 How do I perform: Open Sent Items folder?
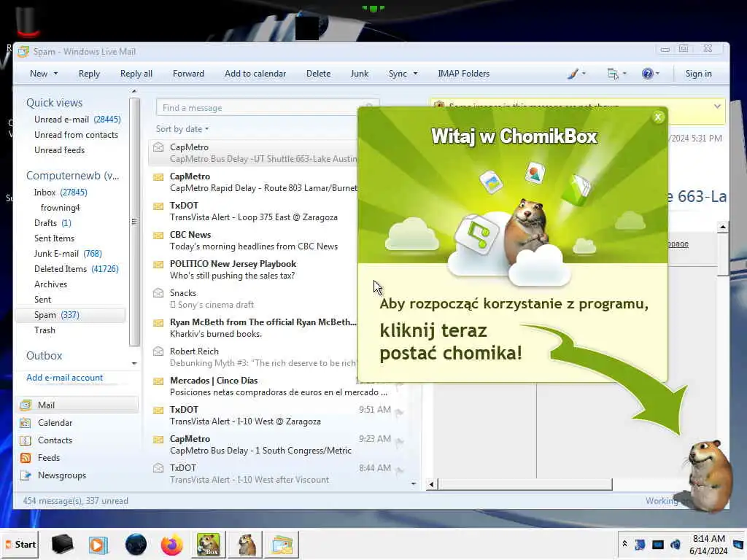54,238
